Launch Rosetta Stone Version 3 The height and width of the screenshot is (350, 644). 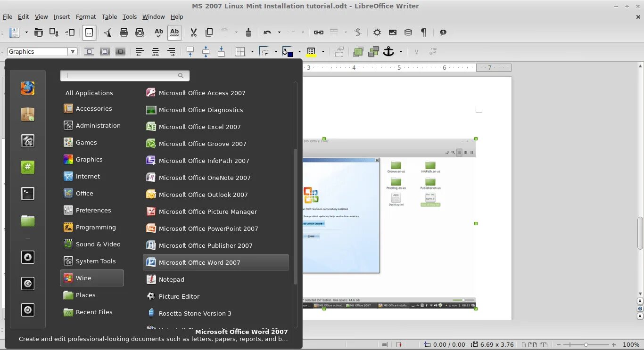click(216, 313)
